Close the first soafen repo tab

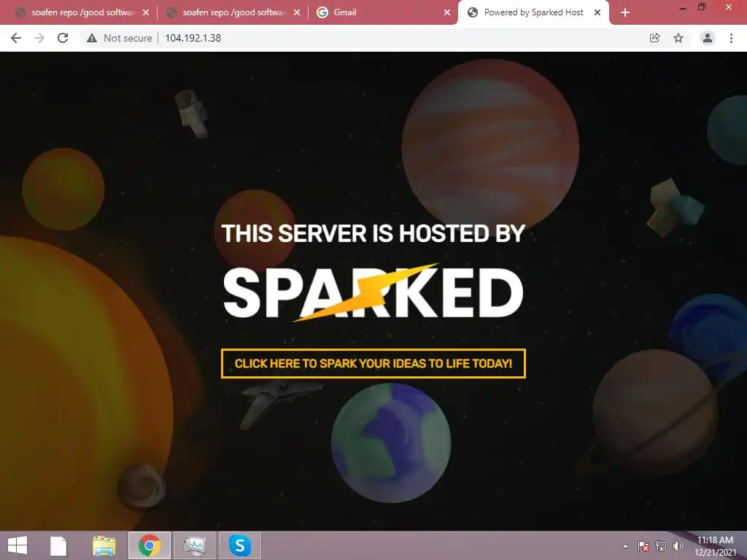point(146,12)
